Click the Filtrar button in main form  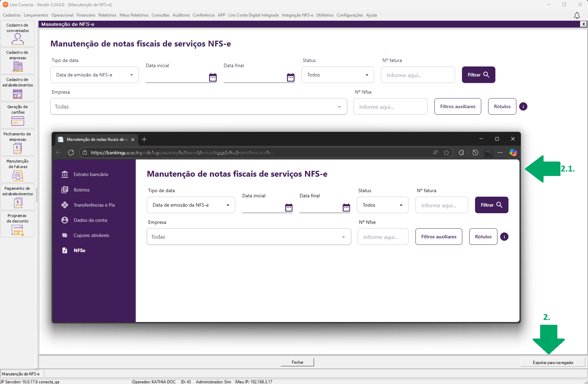coord(478,75)
